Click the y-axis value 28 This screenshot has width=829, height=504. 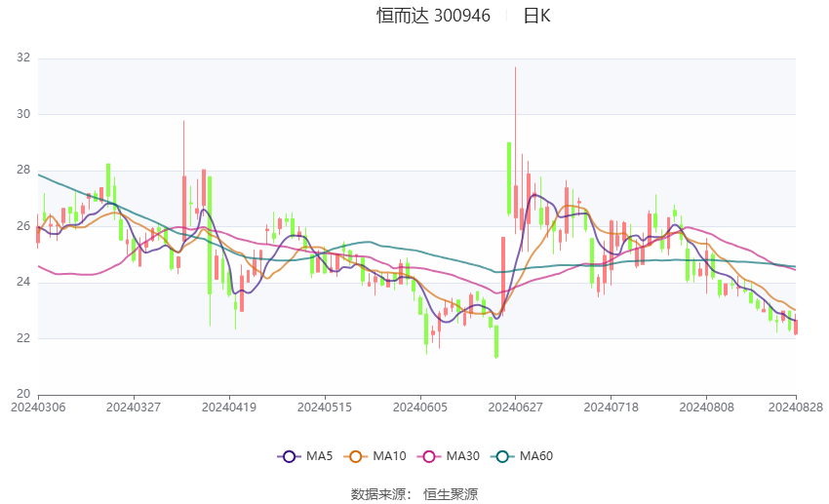point(23,170)
